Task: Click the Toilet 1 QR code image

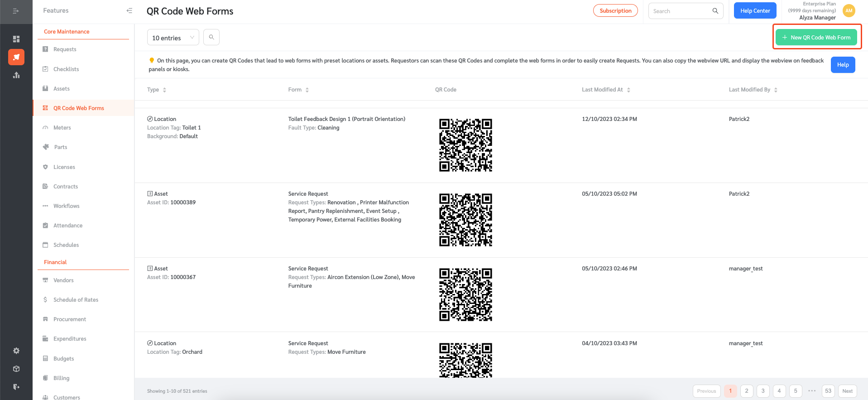Action: pyautogui.click(x=465, y=145)
